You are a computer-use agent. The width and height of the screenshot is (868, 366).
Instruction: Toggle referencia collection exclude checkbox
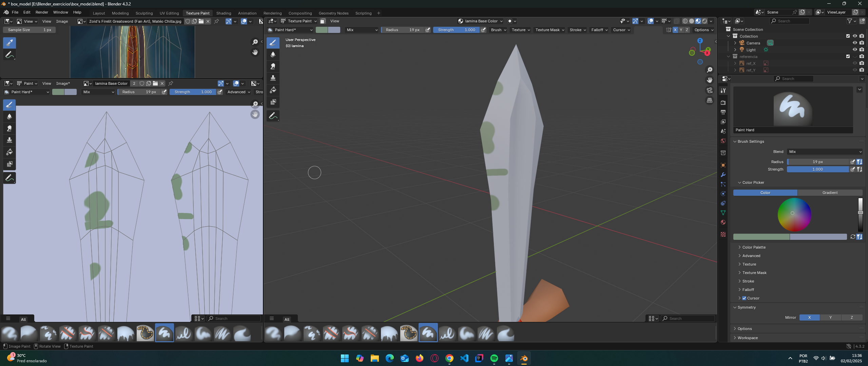pos(848,56)
